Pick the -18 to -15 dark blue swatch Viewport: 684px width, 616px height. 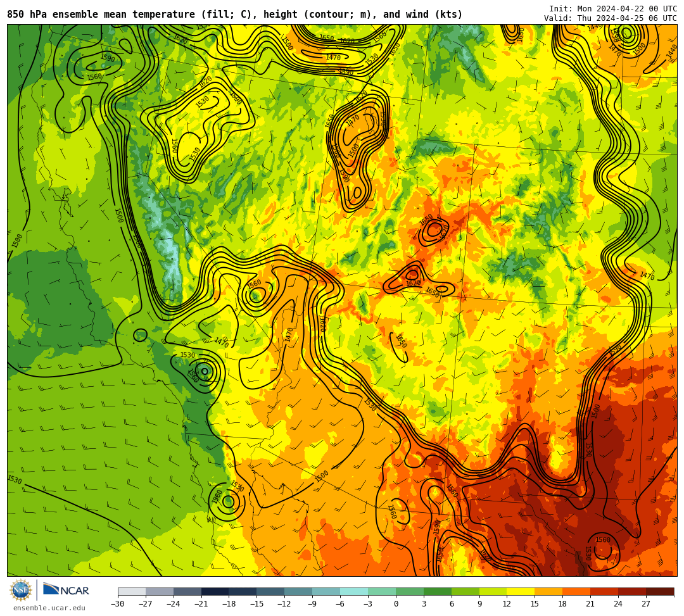click(243, 591)
